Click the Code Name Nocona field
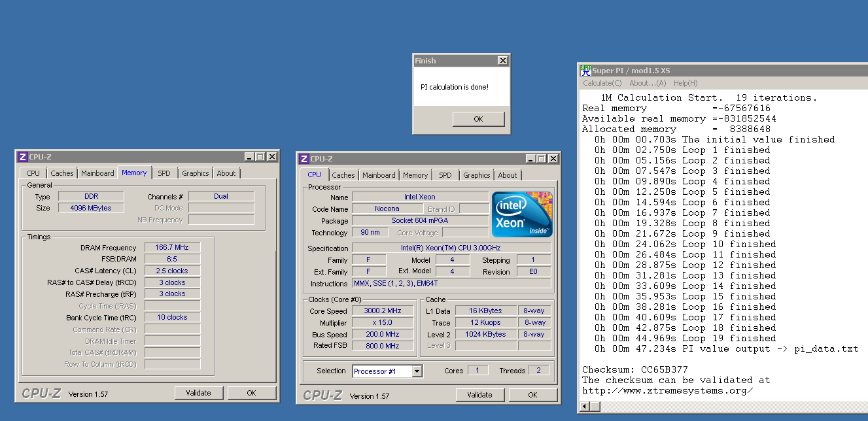This screenshot has height=421, width=868. 387,209
